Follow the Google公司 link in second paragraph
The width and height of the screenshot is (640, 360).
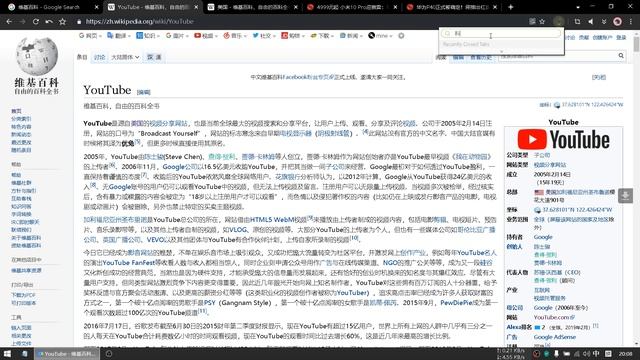[x=180, y=167]
